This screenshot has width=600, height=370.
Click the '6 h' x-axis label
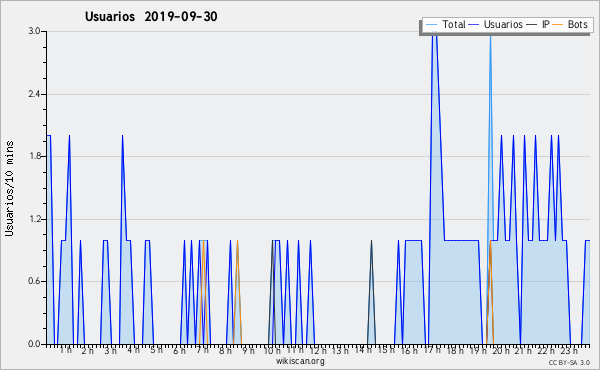pyautogui.click(x=179, y=350)
